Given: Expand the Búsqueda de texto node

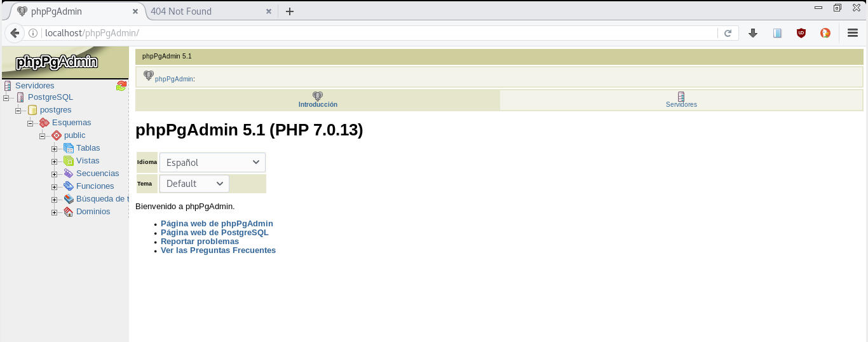Looking at the screenshot, I should coord(55,200).
